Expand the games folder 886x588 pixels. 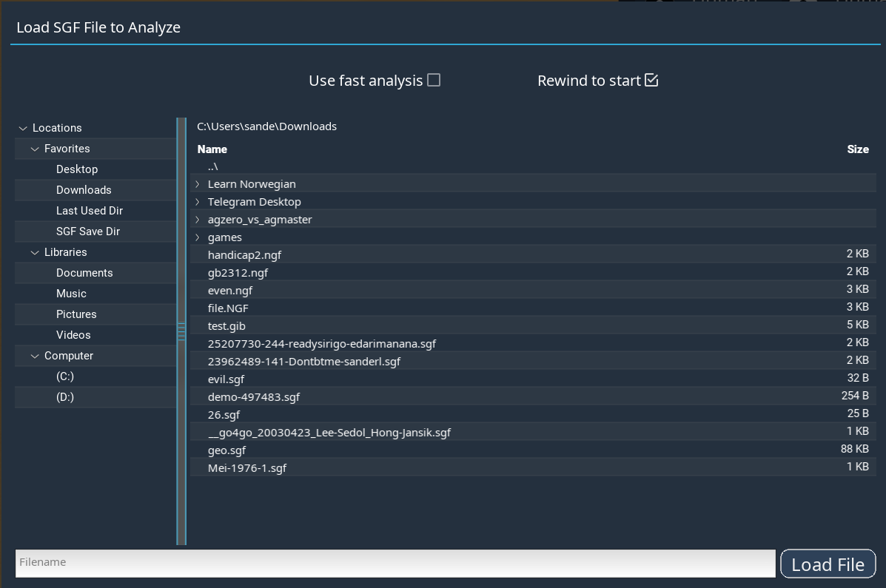(197, 237)
